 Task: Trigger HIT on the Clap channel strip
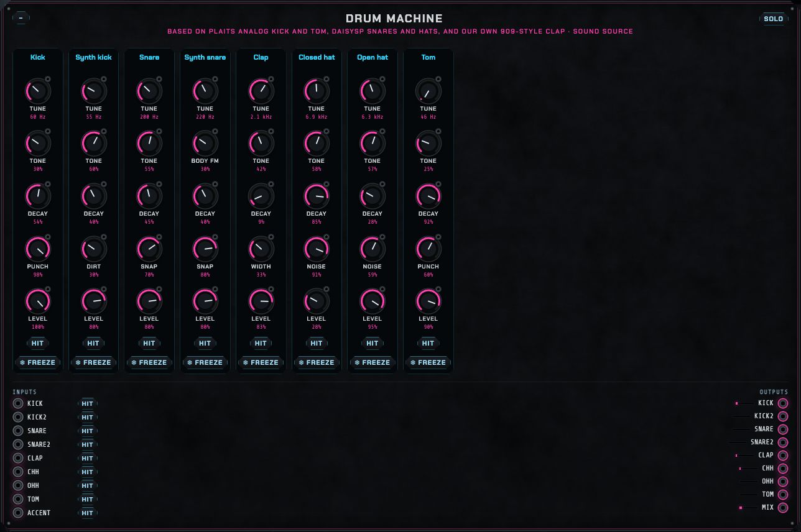pos(261,343)
